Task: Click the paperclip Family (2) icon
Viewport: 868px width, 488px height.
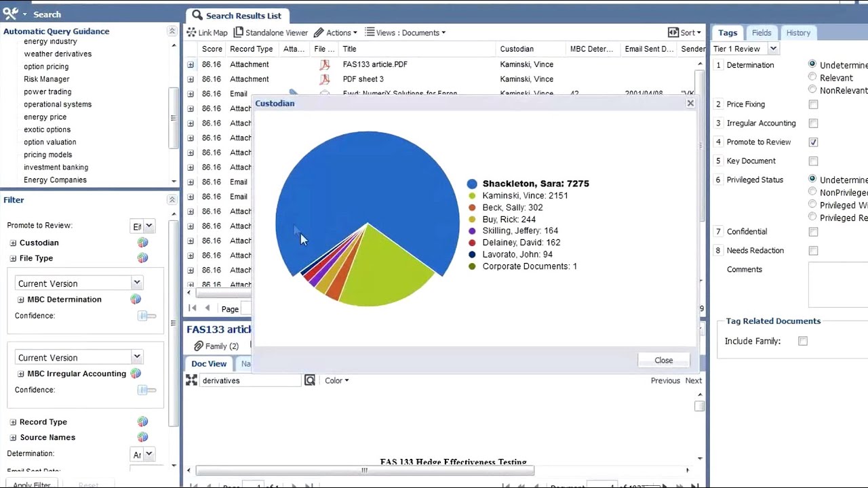Action: [198, 346]
